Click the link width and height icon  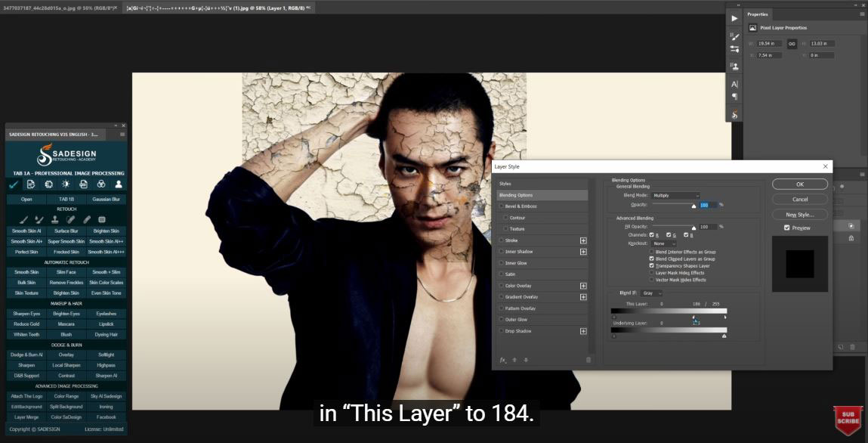point(792,44)
